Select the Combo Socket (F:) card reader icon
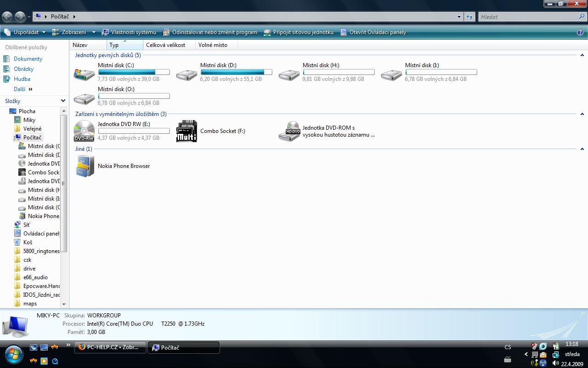 click(x=187, y=131)
